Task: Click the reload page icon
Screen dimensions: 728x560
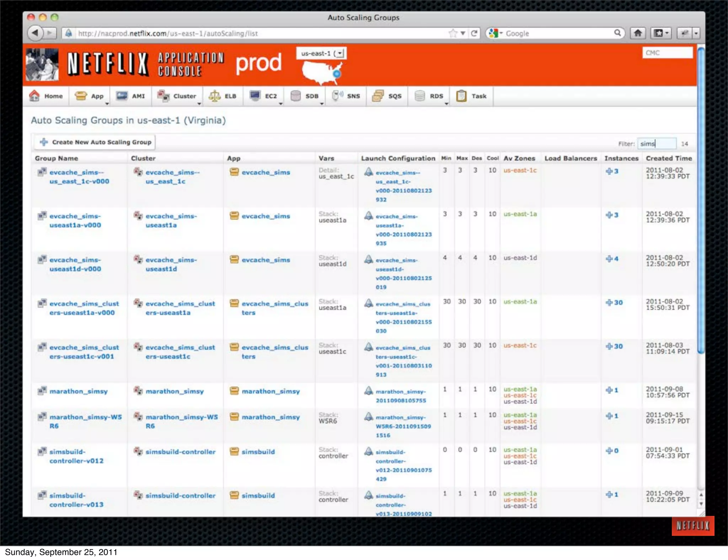Action: tap(474, 33)
